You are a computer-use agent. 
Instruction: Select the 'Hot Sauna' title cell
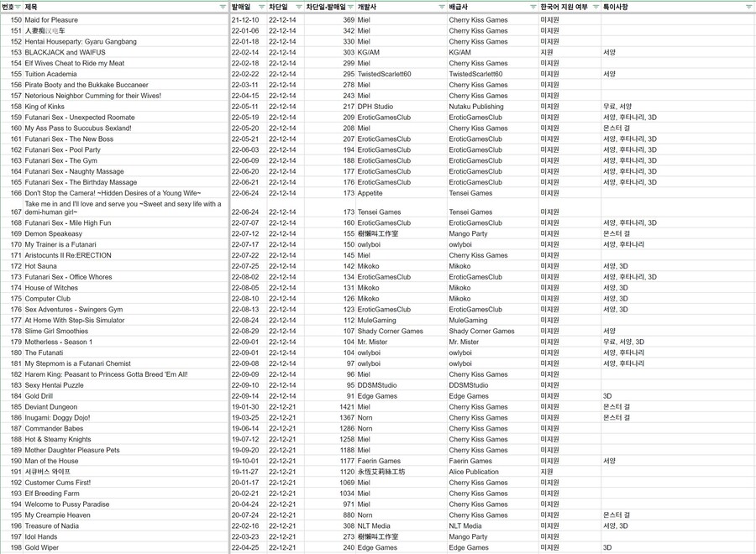coord(125,266)
